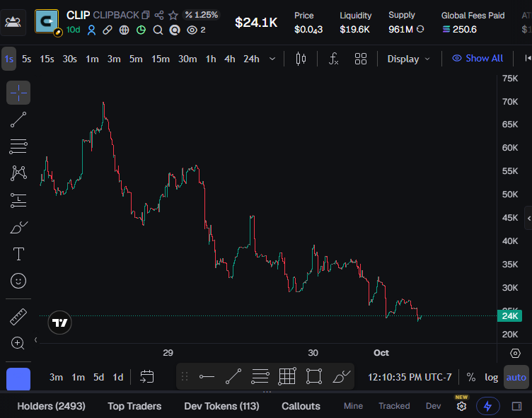Expand more timeframe options chevron
Screen dimensions: 532x418
point(272,59)
